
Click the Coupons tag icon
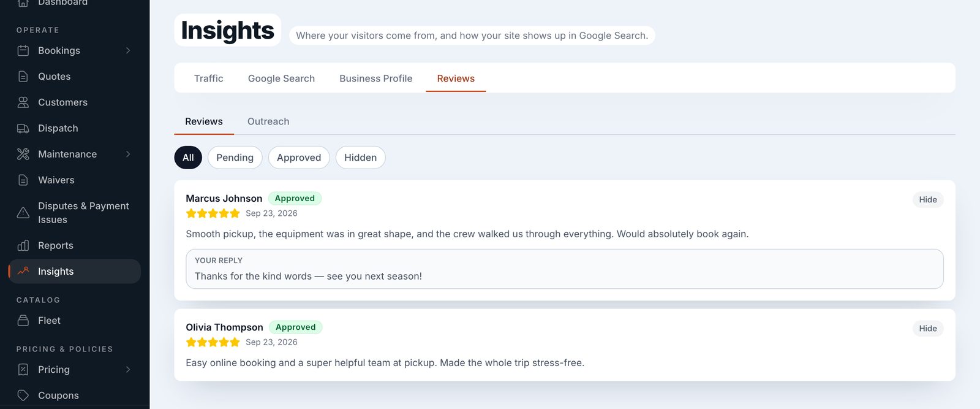pos(23,396)
